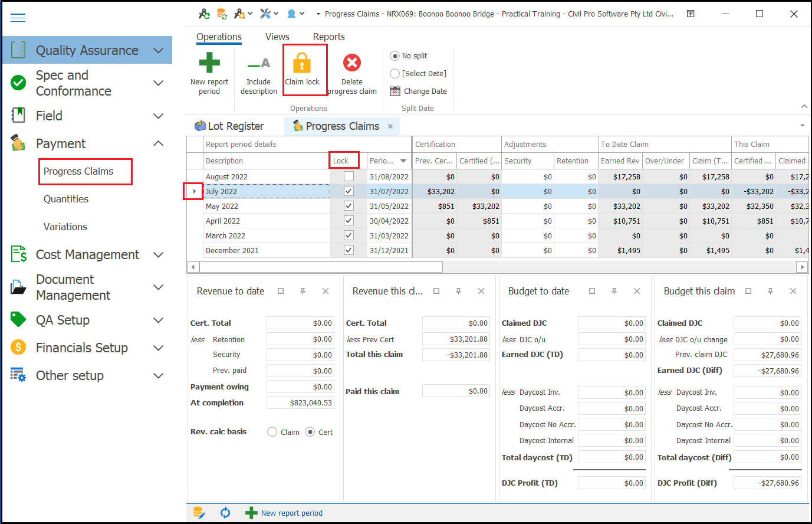This screenshot has height=524, width=812.
Task: Select Cert as revenue calc basis
Action: tap(310, 432)
